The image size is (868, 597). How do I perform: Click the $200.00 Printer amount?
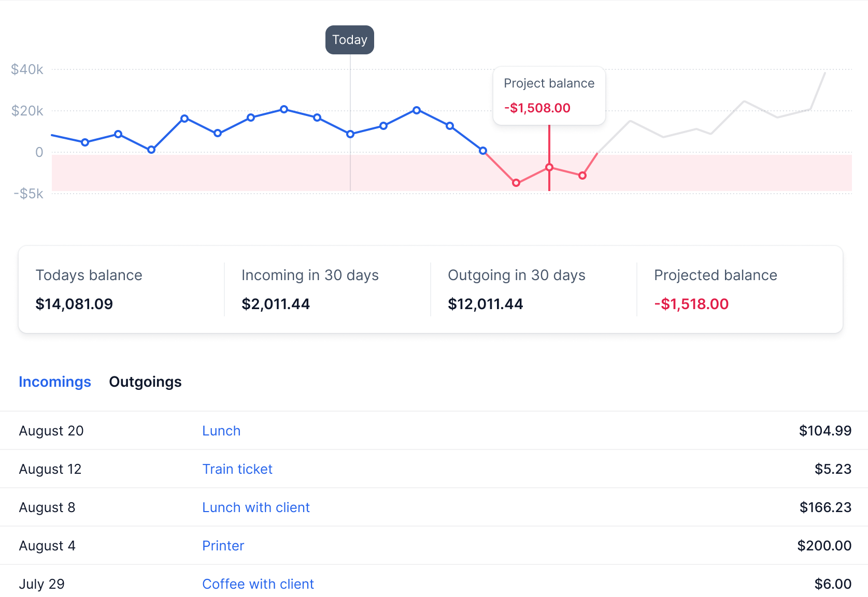point(824,546)
